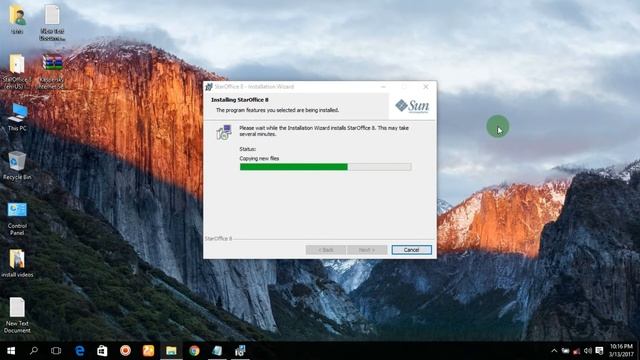Click the network tray icon
640x360 pixels.
pos(576,351)
